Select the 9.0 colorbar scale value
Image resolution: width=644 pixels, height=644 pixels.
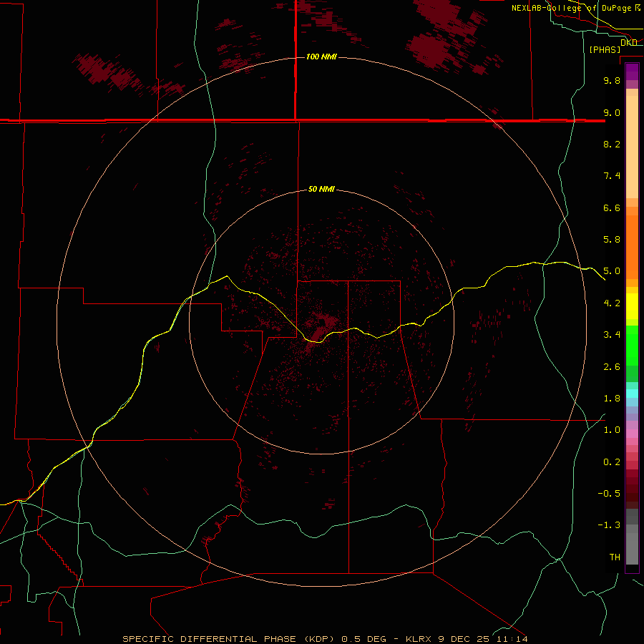612,112
